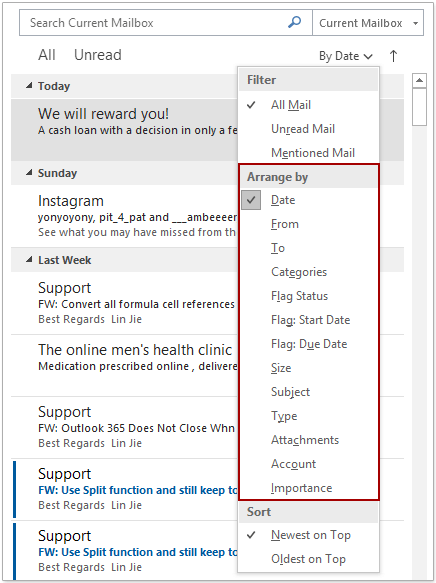
Task: Filter by Unread Mail in menu
Action: (x=309, y=129)
